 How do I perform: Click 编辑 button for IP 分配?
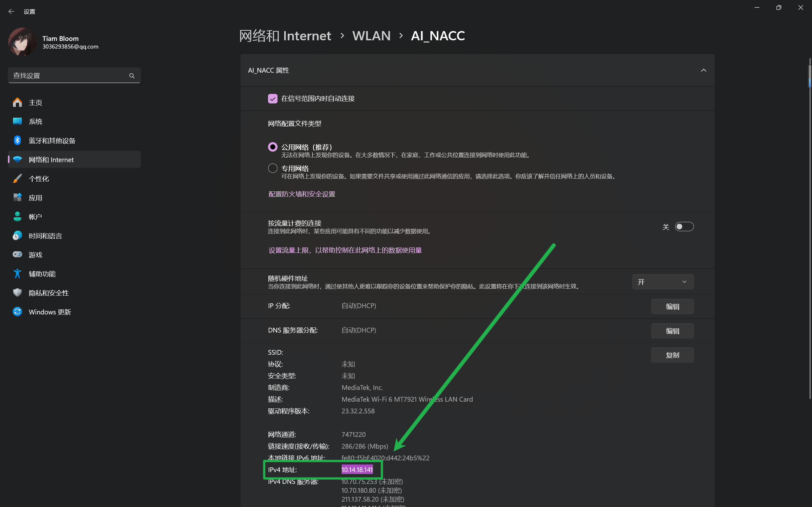point(672,306)
